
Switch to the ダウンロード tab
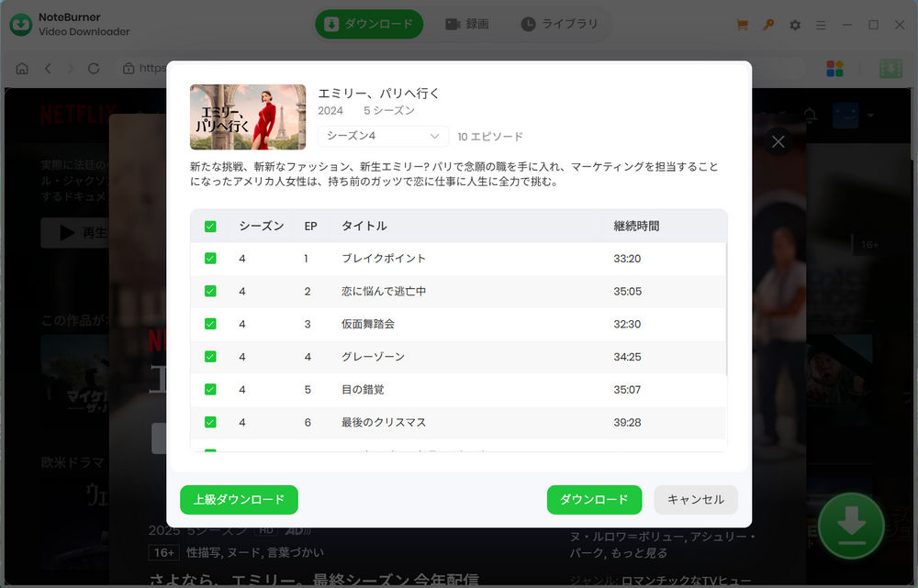pyautogui.click(x=369, y=24)
